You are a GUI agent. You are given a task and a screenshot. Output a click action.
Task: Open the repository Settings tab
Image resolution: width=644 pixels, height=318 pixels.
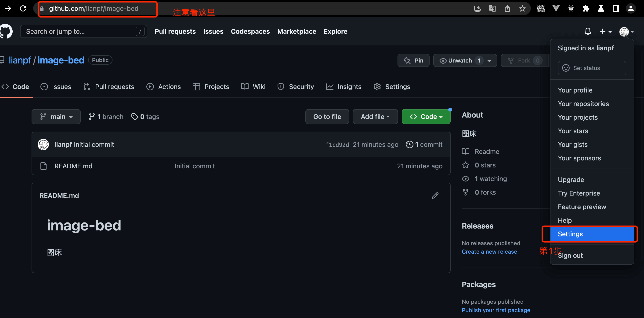392,87
